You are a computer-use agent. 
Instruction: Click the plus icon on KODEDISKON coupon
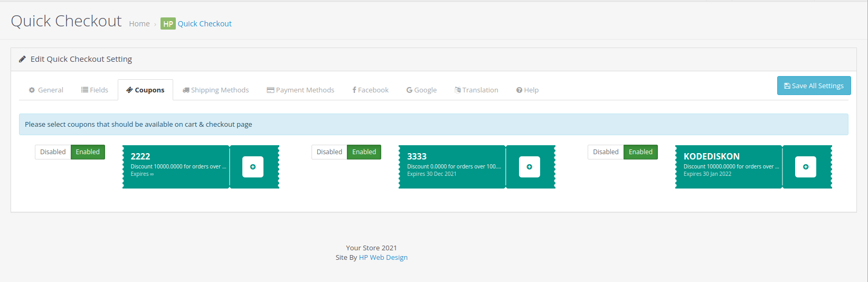(805, 167)
